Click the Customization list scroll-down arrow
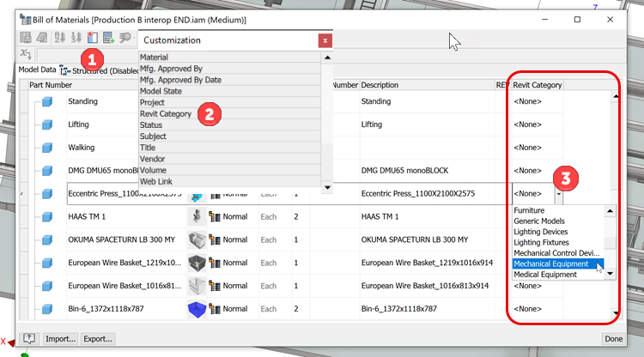The width and height of the screenshot is (644, 357). [x=327, y=188]
